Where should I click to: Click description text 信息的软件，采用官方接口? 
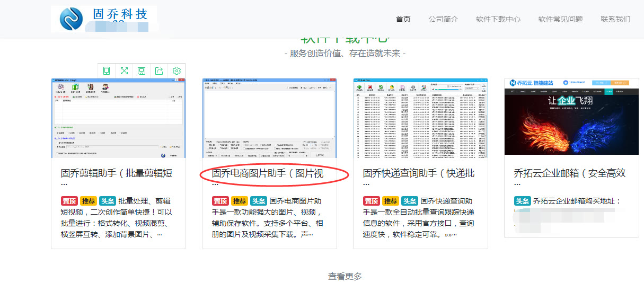(x=419, y=223)
